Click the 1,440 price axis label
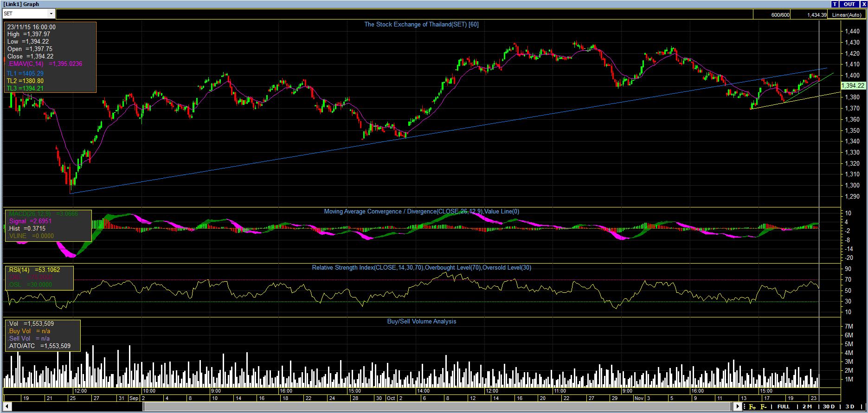Image resolution: width=868 pixels, height=413 pixels. point(852,32)
